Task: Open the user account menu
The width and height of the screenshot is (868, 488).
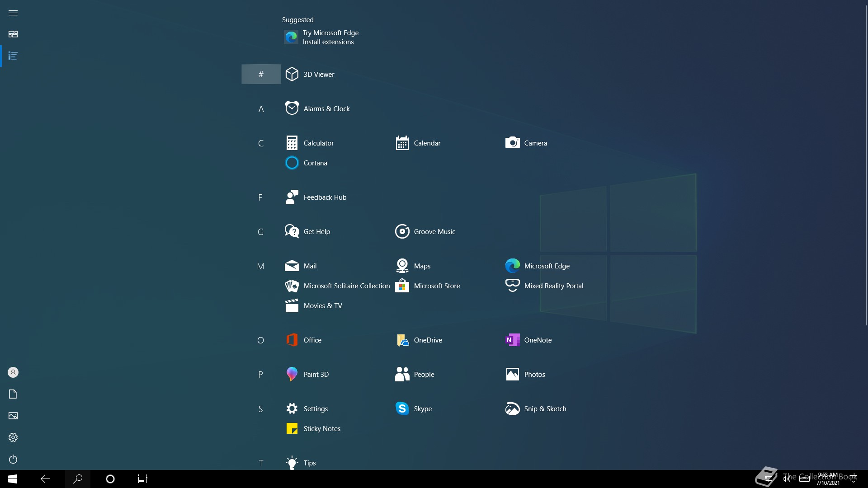Action: pos(13,372)
